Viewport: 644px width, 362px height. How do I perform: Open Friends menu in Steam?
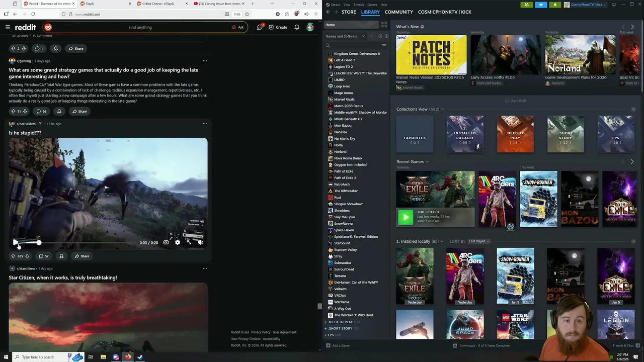[359, 5]
